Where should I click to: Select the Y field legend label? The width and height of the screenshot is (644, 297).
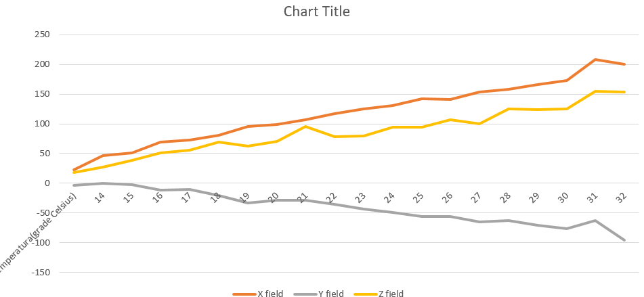[x=330, y=294]
